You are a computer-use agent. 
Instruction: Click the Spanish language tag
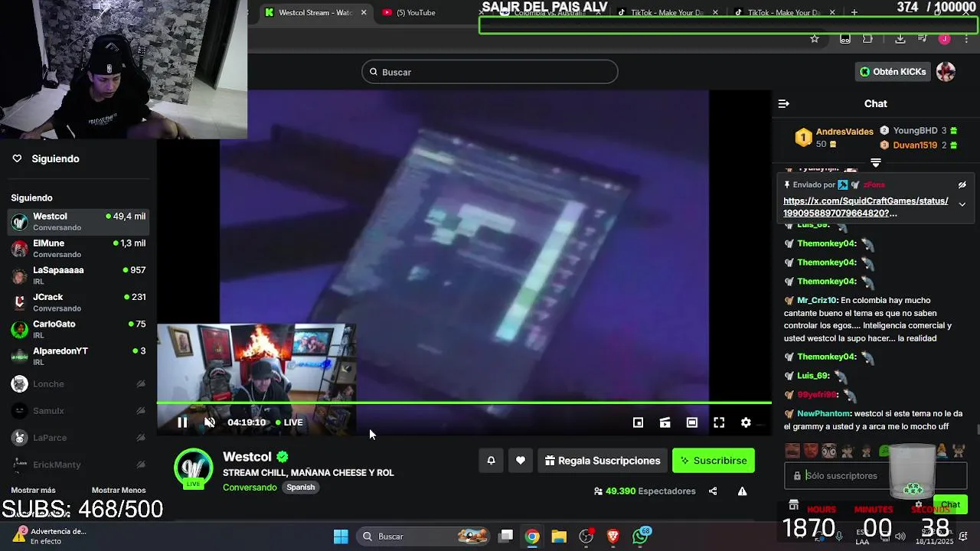(301, 487)
